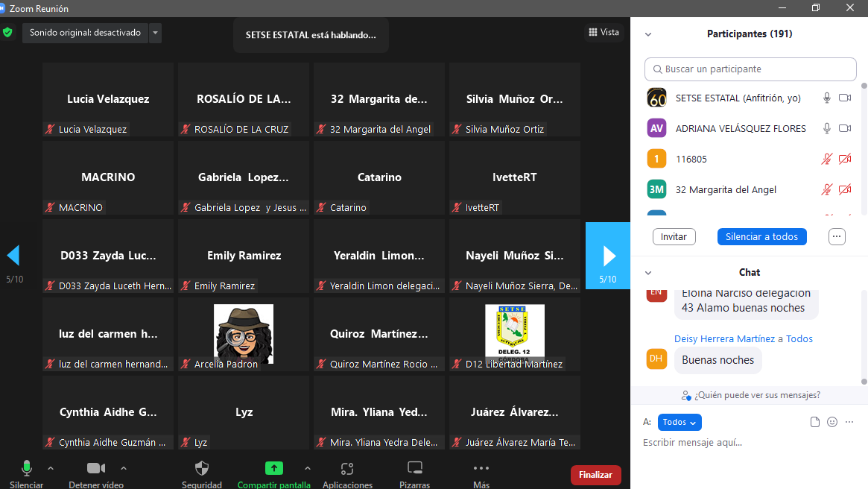Select Emily Ramirez participant tile
Viewport: 868px width, 489px height.
coord(244,256)
